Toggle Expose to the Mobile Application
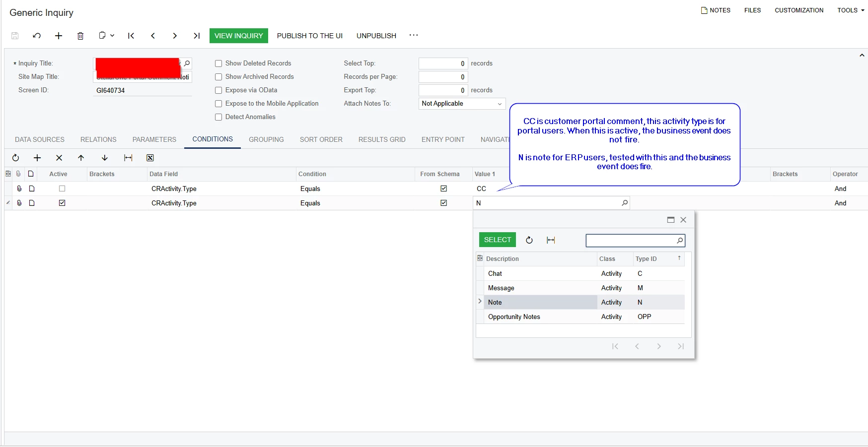 tap(218, 104)
